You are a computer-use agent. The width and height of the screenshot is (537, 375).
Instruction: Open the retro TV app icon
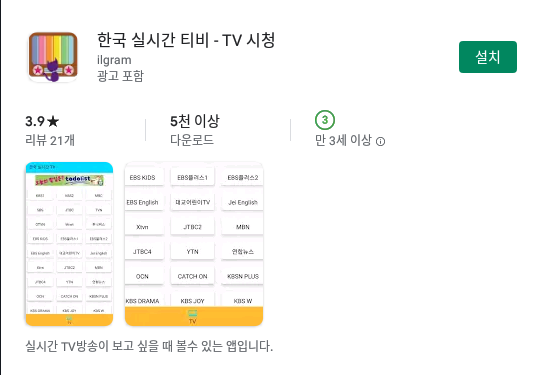tap(53, 57)
